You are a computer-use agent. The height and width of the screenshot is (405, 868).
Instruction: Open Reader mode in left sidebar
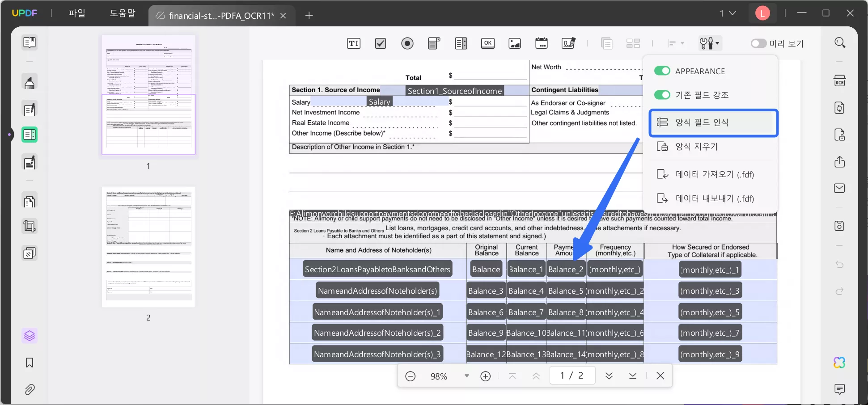[30, 42]
